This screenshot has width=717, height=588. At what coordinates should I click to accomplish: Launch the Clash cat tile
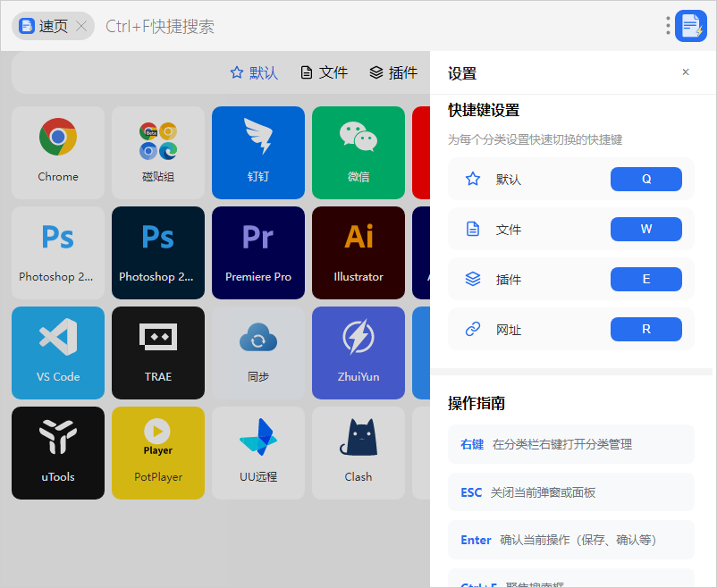[358, 453]
